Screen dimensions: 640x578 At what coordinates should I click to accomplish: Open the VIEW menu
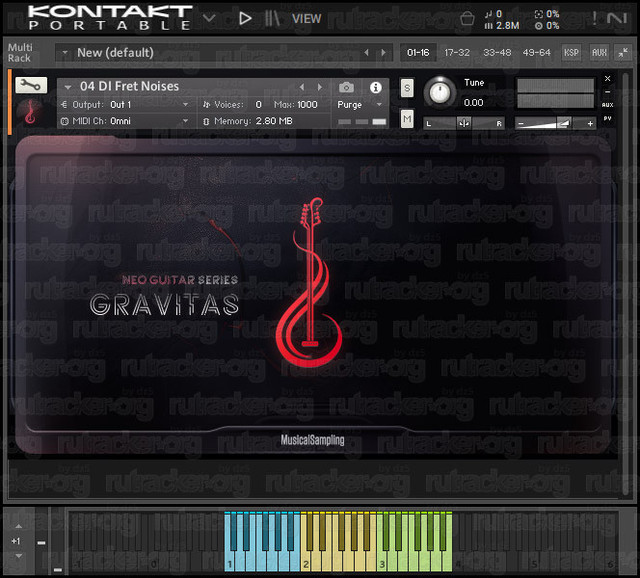[x=307, y=19]
